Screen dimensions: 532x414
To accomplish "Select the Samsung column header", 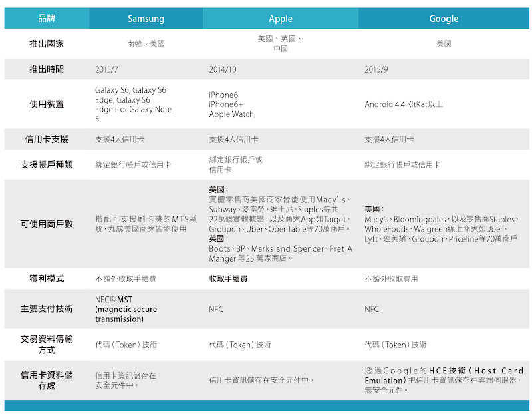I will coord(146,19).
